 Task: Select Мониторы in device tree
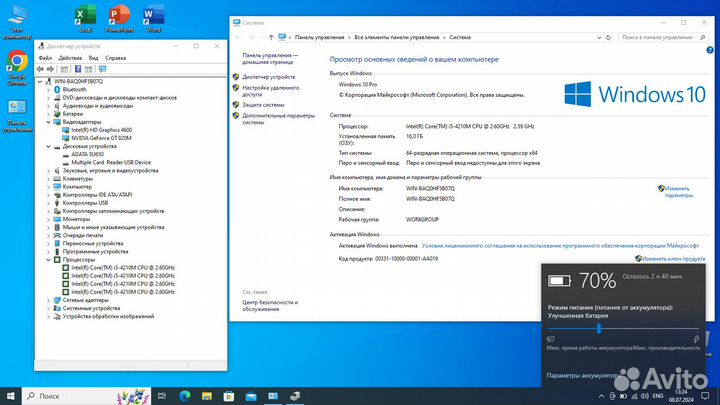click(76, 219)
